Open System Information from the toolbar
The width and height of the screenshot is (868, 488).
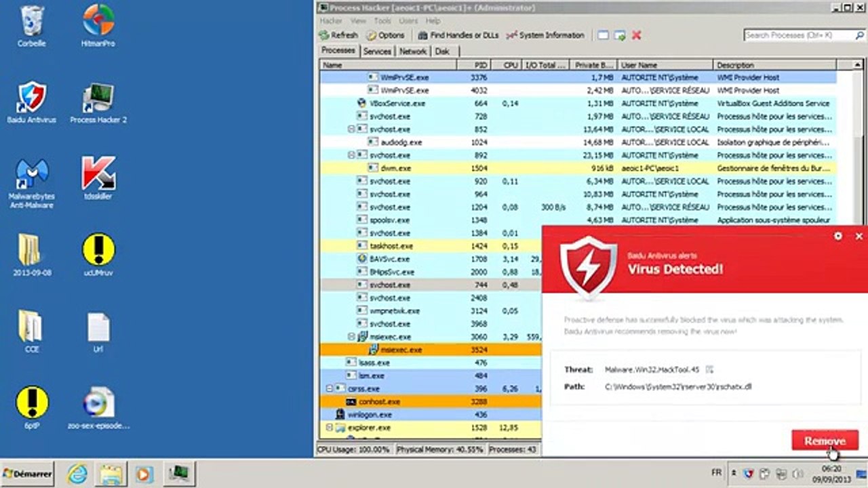(545, 35)
